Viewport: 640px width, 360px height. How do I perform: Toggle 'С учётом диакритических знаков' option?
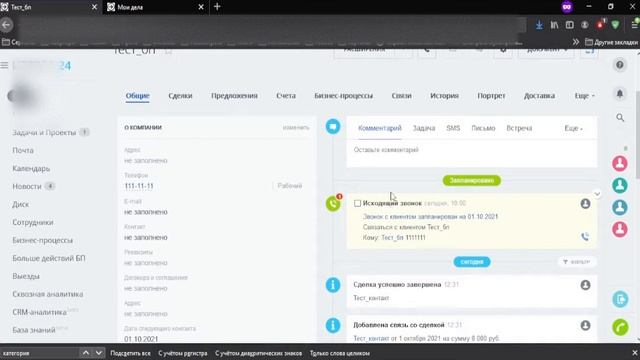point(258,353)
